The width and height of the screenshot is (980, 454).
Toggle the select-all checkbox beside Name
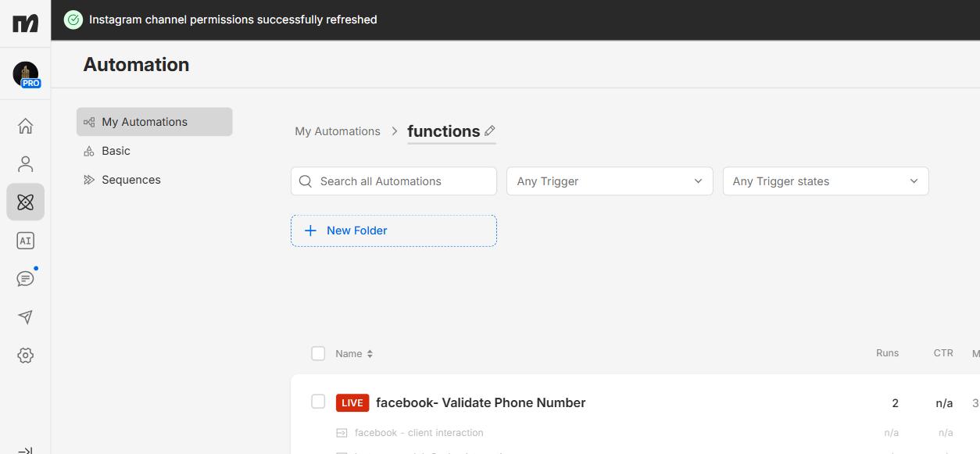tap(318, 353)
